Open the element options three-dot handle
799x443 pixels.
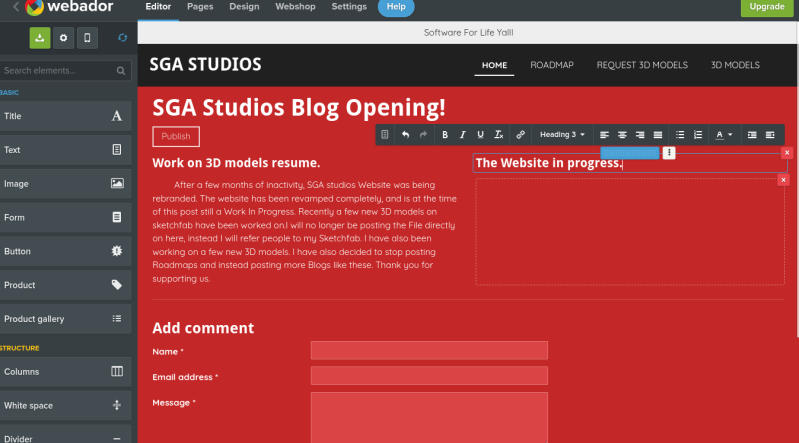(x=669, y=152)
